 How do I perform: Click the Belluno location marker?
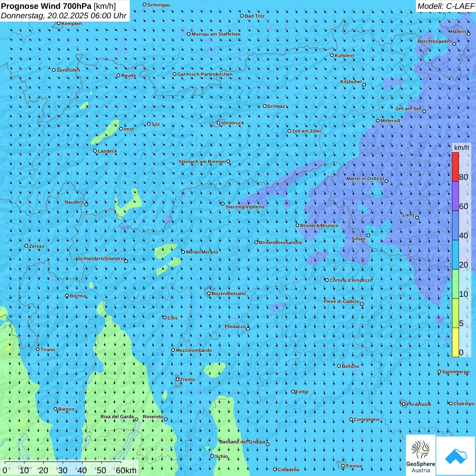click(339, 366)
